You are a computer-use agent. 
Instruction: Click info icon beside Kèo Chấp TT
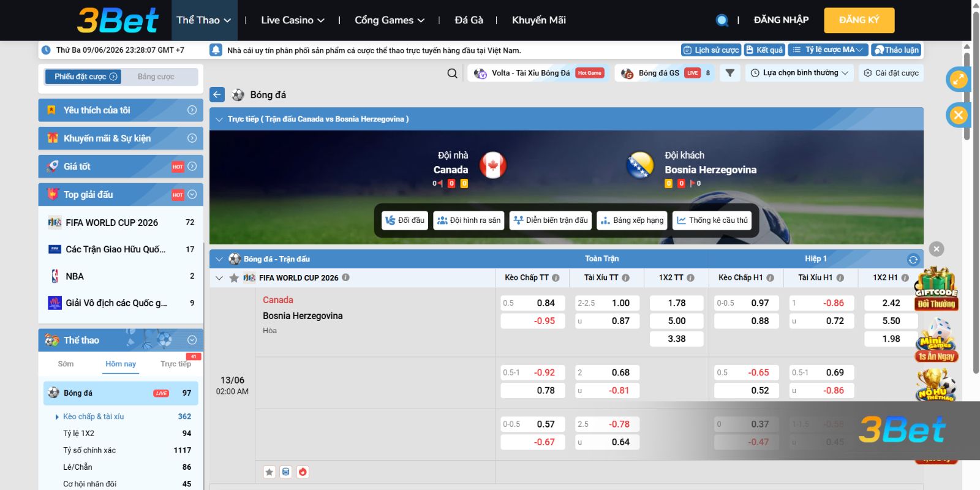(x=556, y=277)
